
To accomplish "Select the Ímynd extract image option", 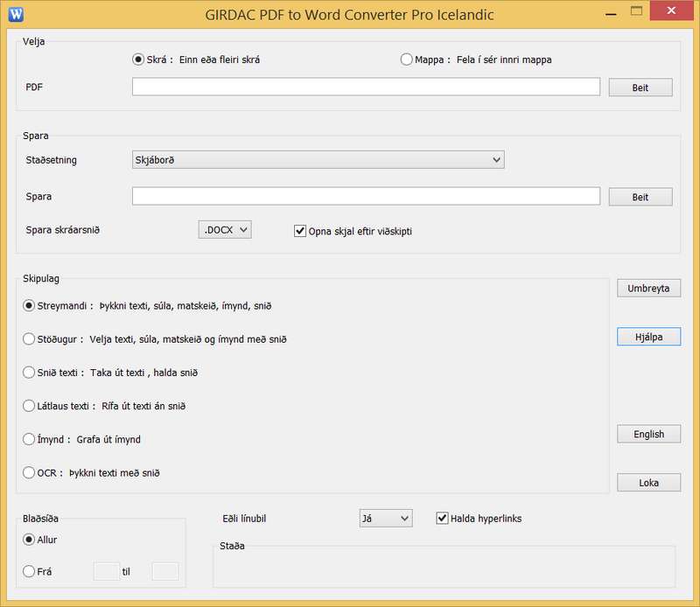I will click(30, 439).
